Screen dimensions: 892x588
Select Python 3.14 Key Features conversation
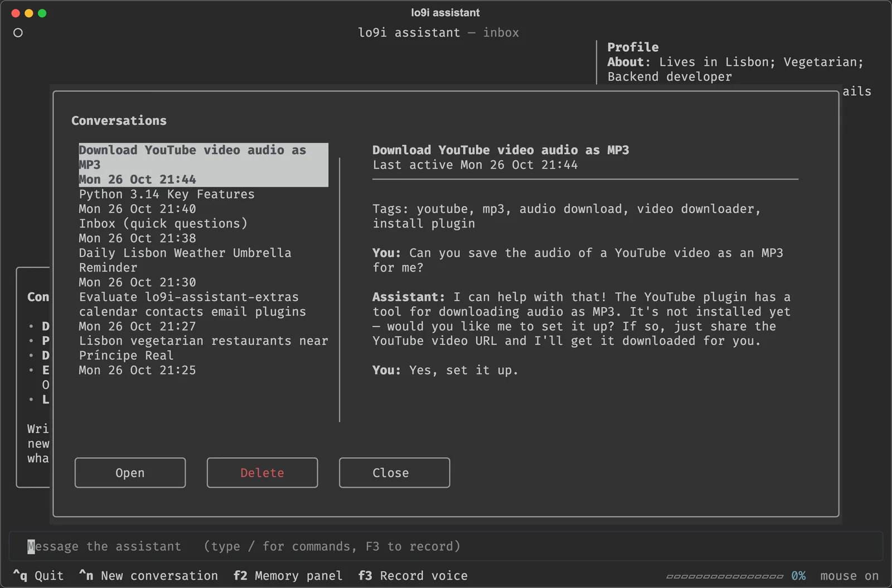(x=203, y=201)
